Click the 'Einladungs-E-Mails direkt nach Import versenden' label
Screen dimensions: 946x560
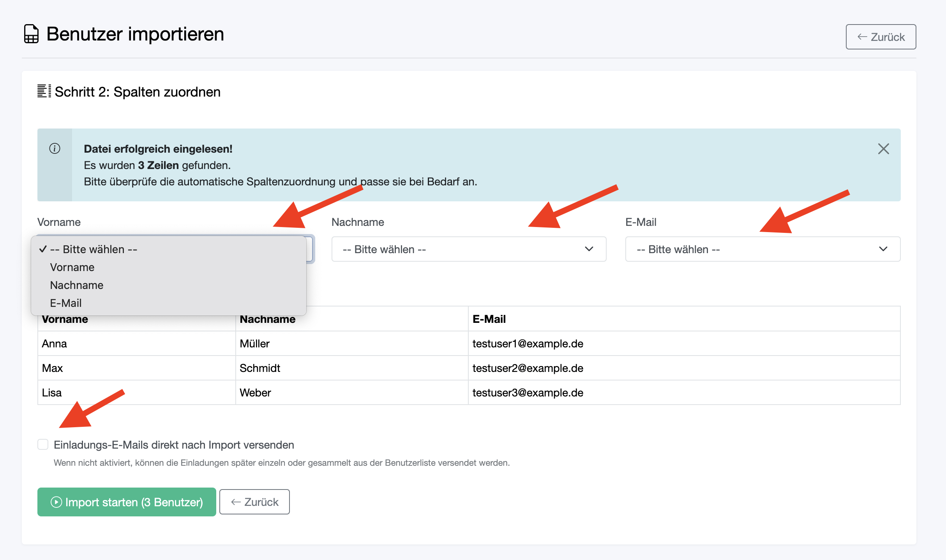point(174,445)
